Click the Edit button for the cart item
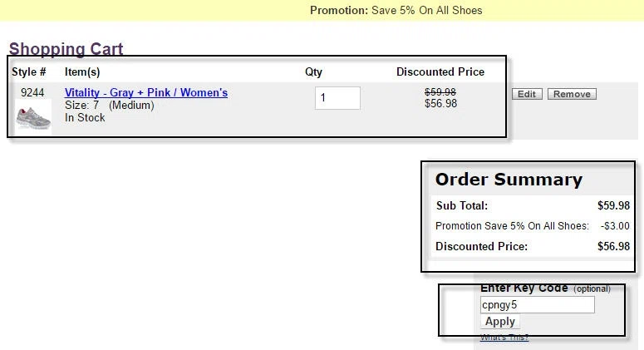Image resolution: width=644 pixels, height=350 pixels. (527, 94)
